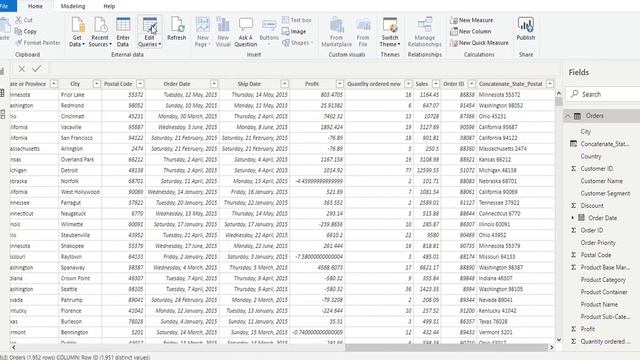Open Concatenate_State_Postal column filter dropdown
The width and height of the screenshot is (640, 360).
(550, 84)
